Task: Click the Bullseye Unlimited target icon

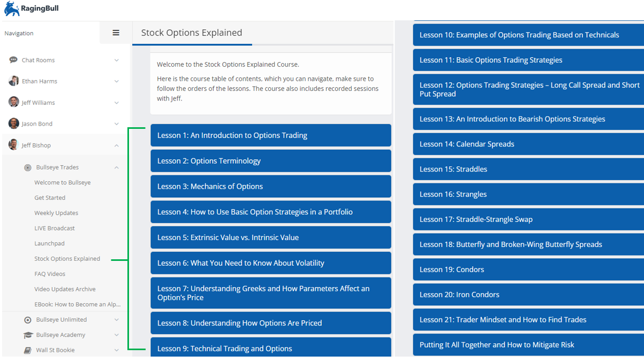Action: click(28, 320)
